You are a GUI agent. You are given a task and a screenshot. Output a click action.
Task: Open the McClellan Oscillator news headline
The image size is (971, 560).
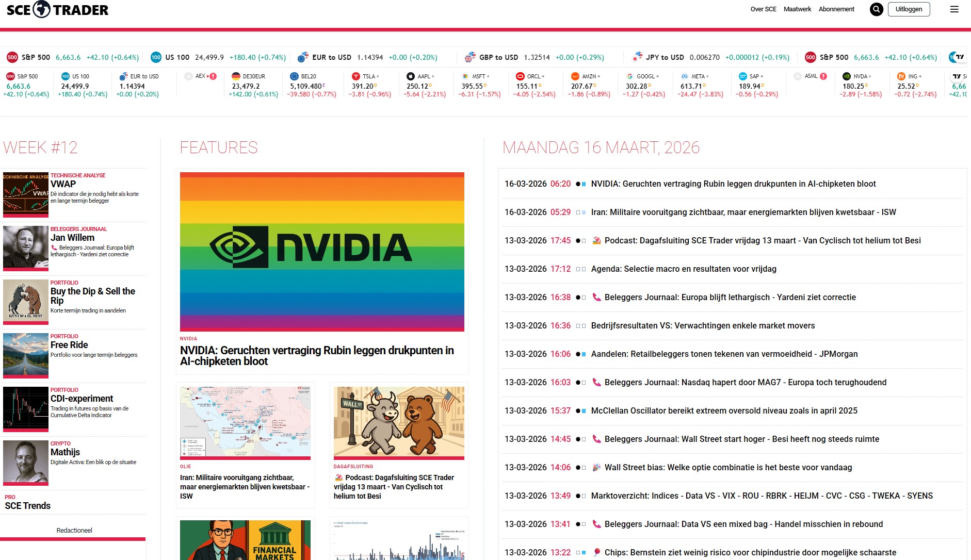pyautogui.click(x=724, y=410)
